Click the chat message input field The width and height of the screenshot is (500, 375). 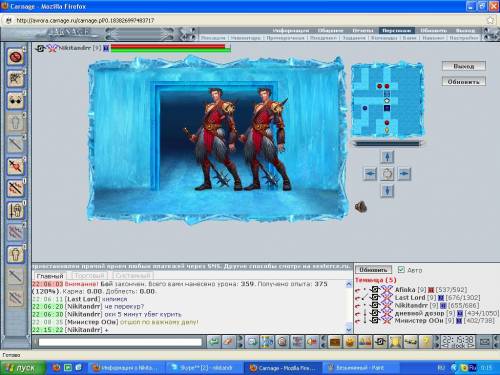coord(120,342)
